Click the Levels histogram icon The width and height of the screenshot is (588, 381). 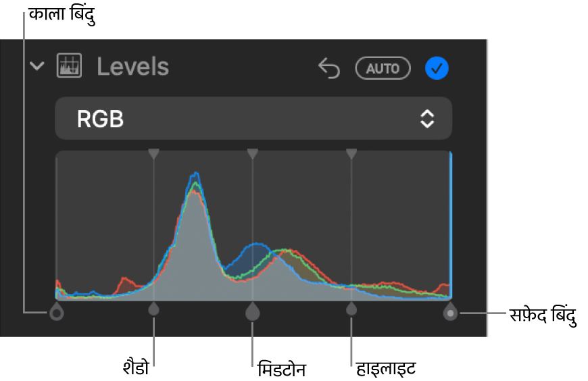click(x=69, y=66)
